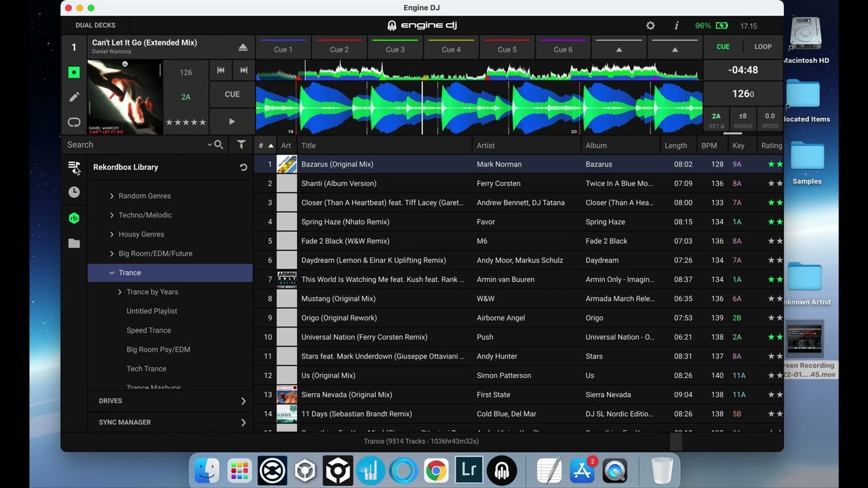
Task: Switch the pad mode to CUE
Action: click(x=723, y=47)
